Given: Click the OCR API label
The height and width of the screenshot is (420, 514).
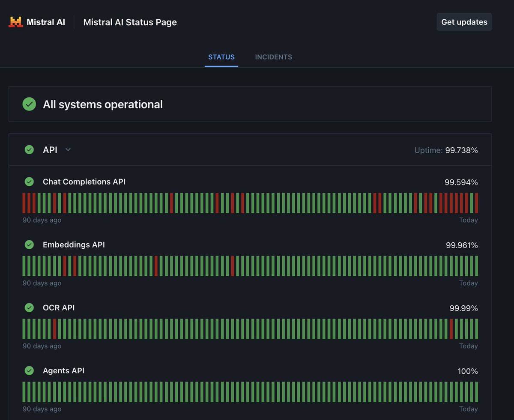Looking at the screenshot, I should click(59, 307).
